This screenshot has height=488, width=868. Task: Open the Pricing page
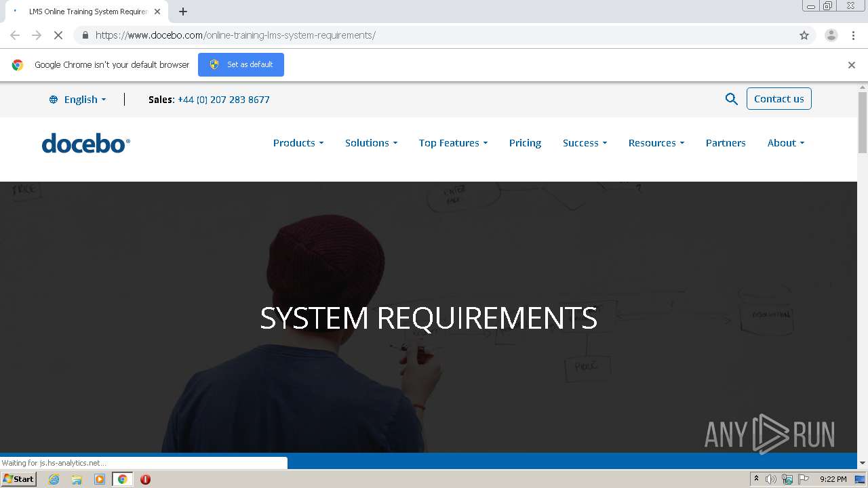(525, 143)
